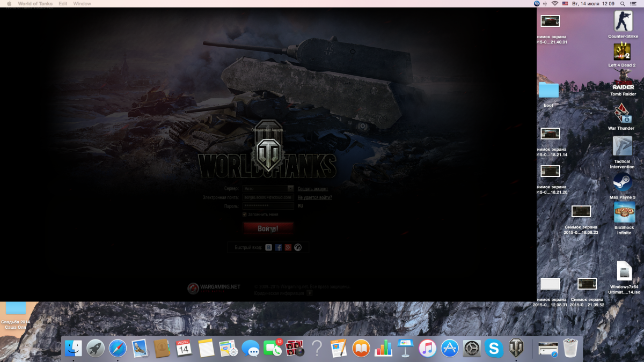Image resolution: width=644 pixels, height=362 pixels.
Task: Open the Calendar showing 14 in the Dock
Action: point(184,348)
